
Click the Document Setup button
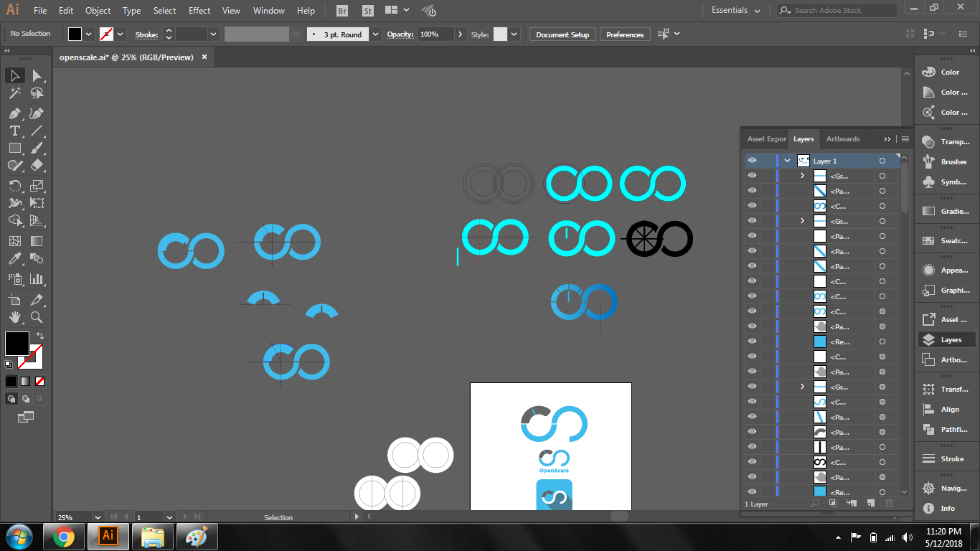[x=562, y=34]
